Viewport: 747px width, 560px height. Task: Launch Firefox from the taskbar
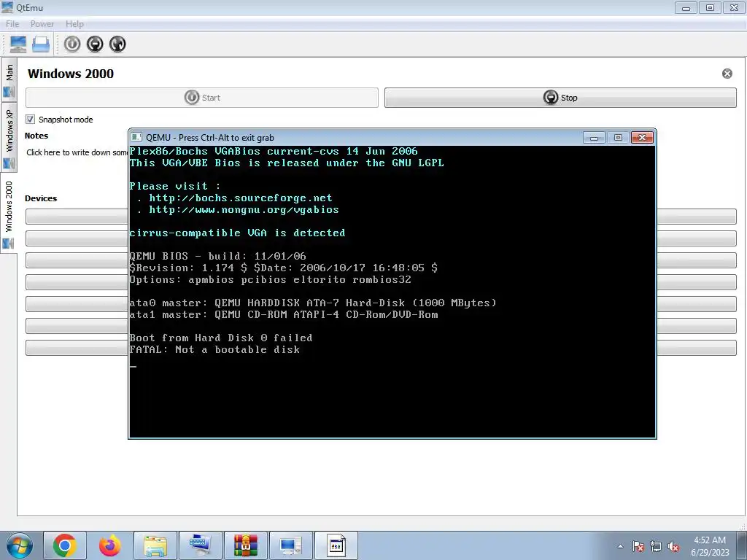pyautogui.click(x=109, y=545)
